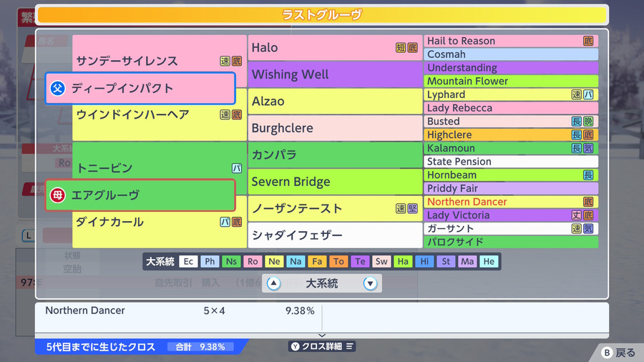Image resolution: width=644 pixels, height=362 pixels.
Task: Click the 堅 icon on ノーザンテースト
Action: 412,208
